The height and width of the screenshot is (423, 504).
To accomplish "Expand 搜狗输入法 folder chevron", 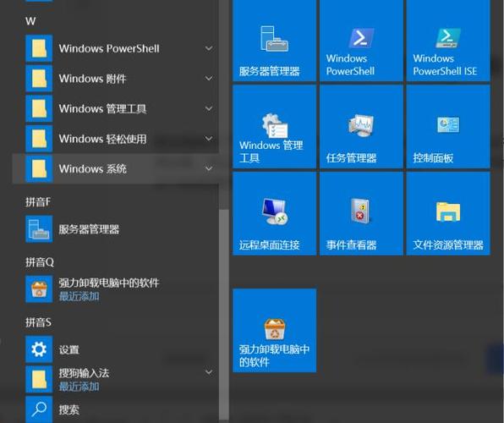I will 209,372.
